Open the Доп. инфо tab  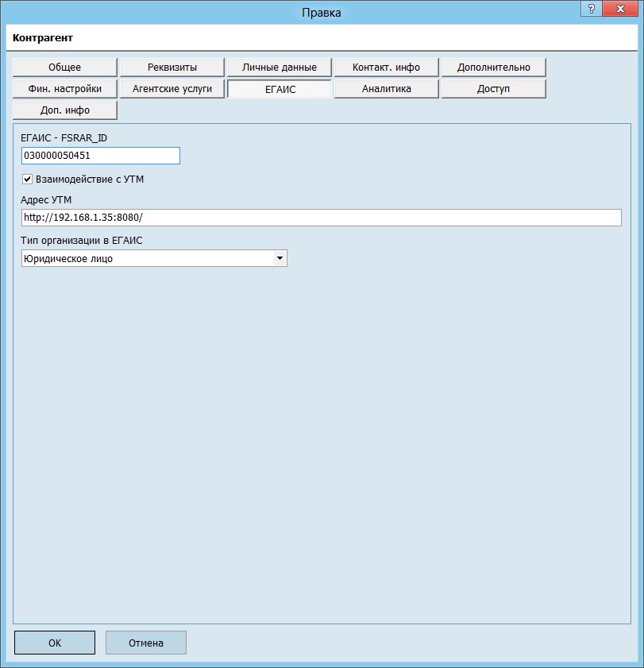(65, 110)
